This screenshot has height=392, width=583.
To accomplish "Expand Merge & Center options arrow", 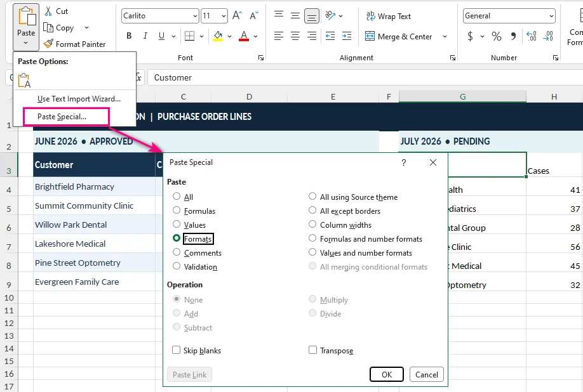I will pos(445,36).
